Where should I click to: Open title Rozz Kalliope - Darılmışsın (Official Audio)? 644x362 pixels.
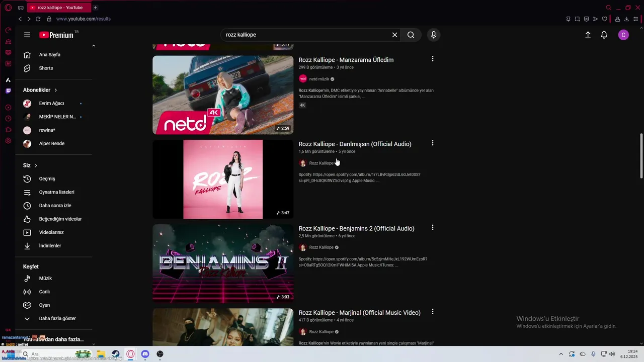[355, 144]
